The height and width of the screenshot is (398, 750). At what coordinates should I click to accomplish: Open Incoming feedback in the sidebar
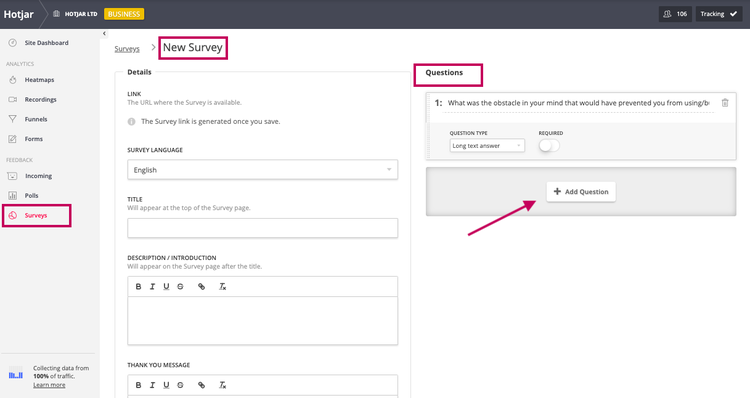(38, 176)
